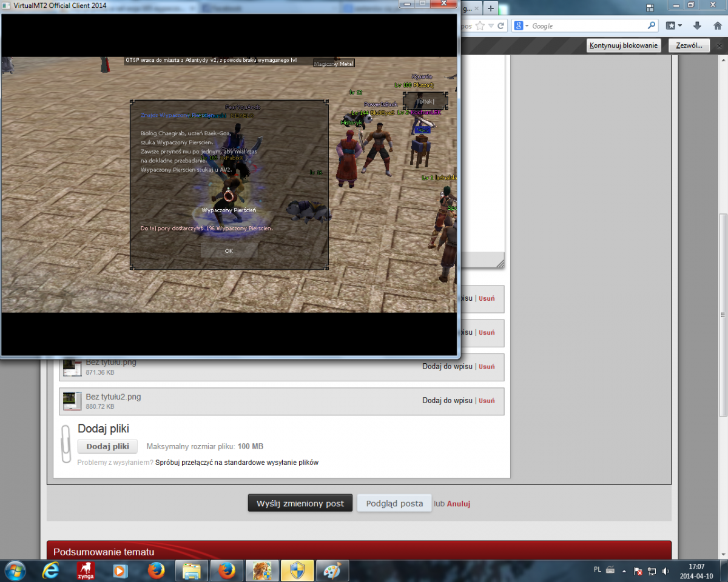Click the Anuluj link
728x582 pixels.
point(459,504)
